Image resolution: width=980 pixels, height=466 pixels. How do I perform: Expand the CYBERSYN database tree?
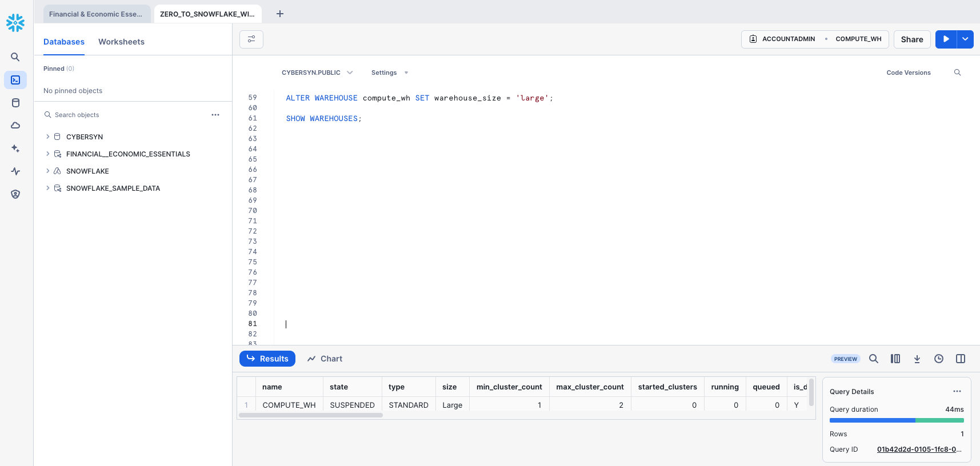(47, 137)
